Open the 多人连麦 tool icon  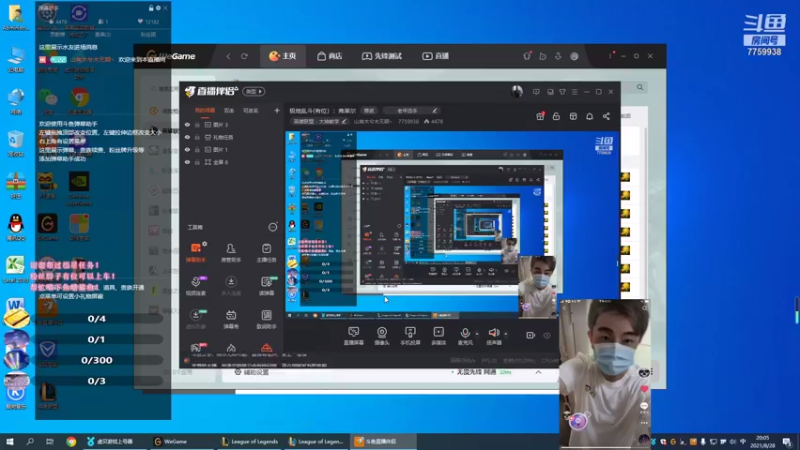pyautogui.click(x=231, y=286)
